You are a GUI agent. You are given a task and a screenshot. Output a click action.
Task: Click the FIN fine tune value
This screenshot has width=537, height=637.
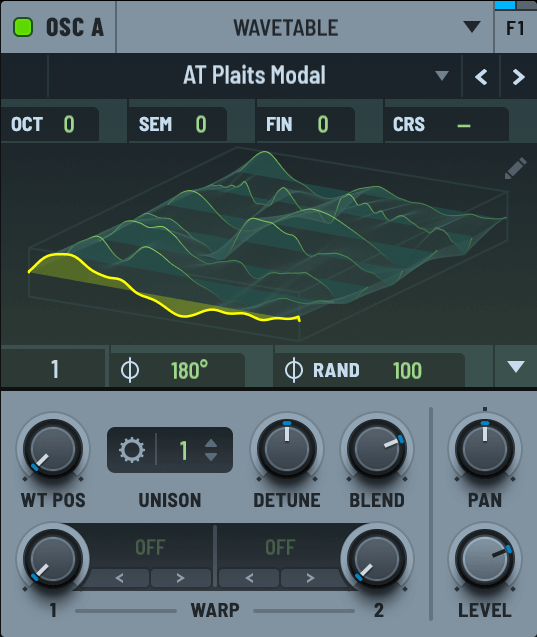click(323, 124)
